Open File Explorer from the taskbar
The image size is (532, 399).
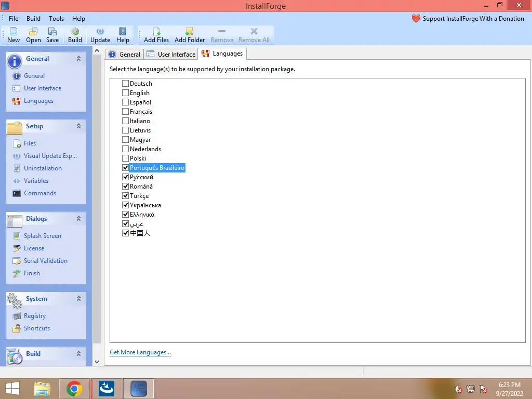pyautogui.click(x=42, y=389)
